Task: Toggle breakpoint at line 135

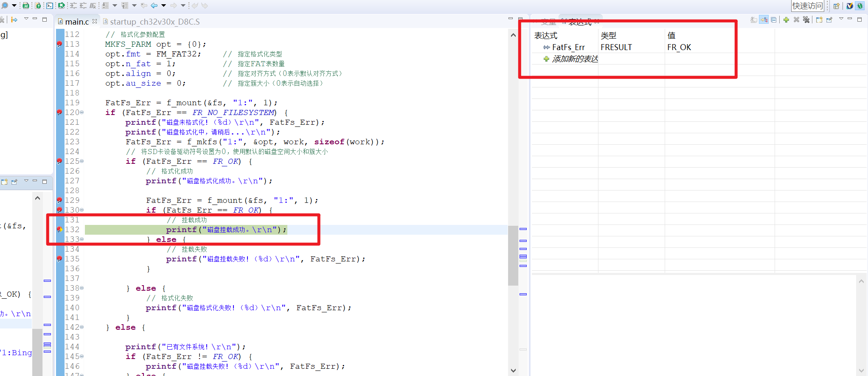Action: coord(59,258)
